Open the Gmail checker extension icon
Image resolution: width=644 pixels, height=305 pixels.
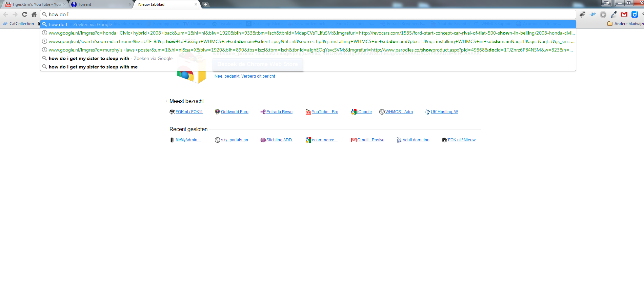[624, 14]
